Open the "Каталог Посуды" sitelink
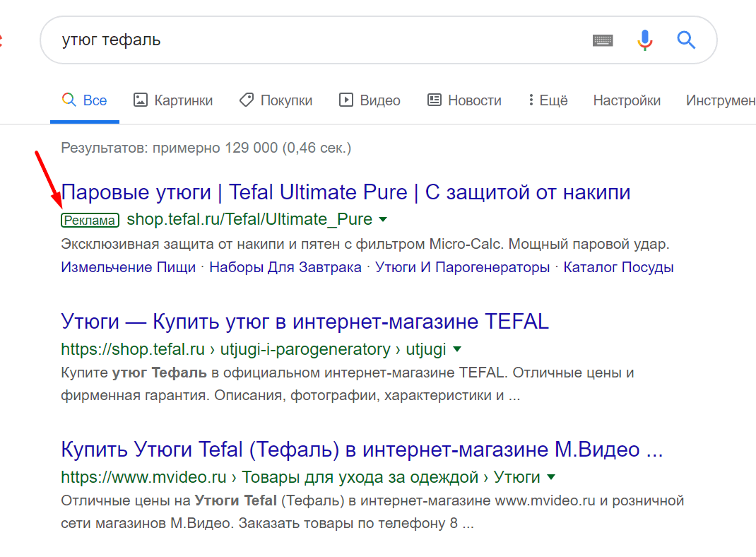The width and height of the screenshot is (756, 557). (618, 267)
